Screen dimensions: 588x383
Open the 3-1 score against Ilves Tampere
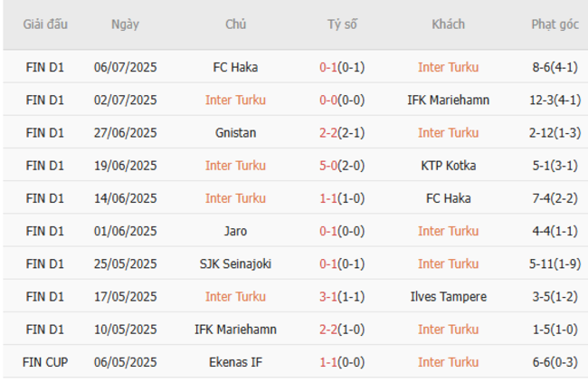(x=342, y=296)
